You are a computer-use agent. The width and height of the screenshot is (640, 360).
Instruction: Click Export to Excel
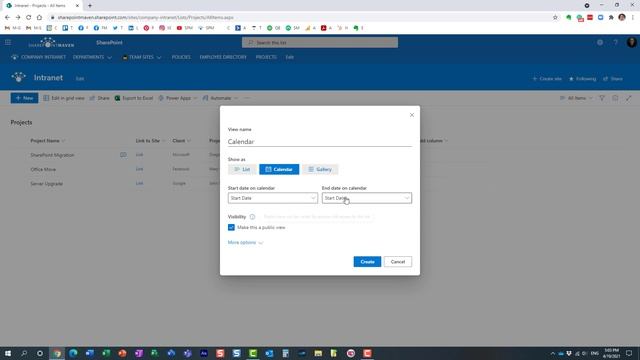(x=134, y=98)
